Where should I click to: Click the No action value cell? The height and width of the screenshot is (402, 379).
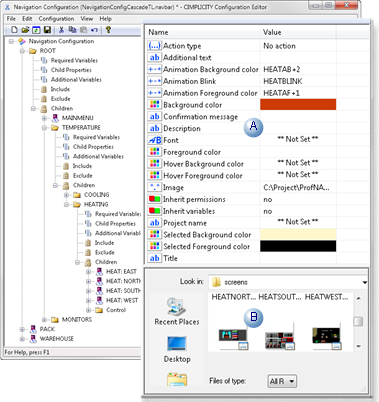pyautogui.click(x=298, y=46)
